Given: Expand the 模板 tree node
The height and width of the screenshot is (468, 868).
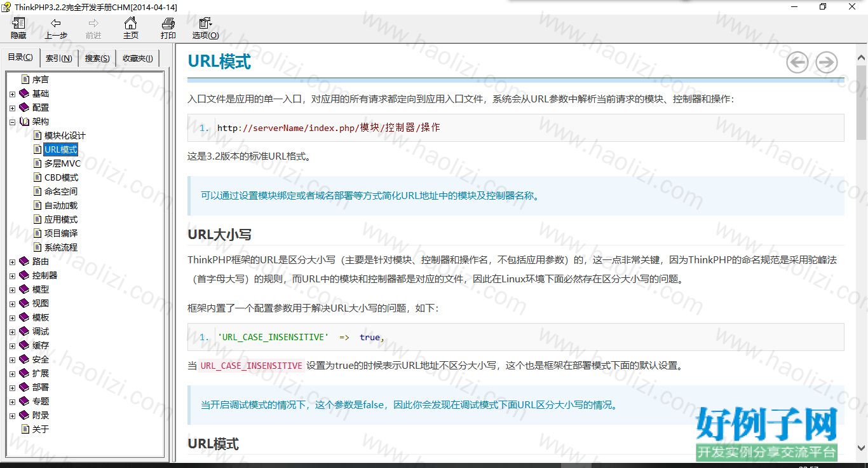Looking at the screenshot, I should (x=13, y=318).
